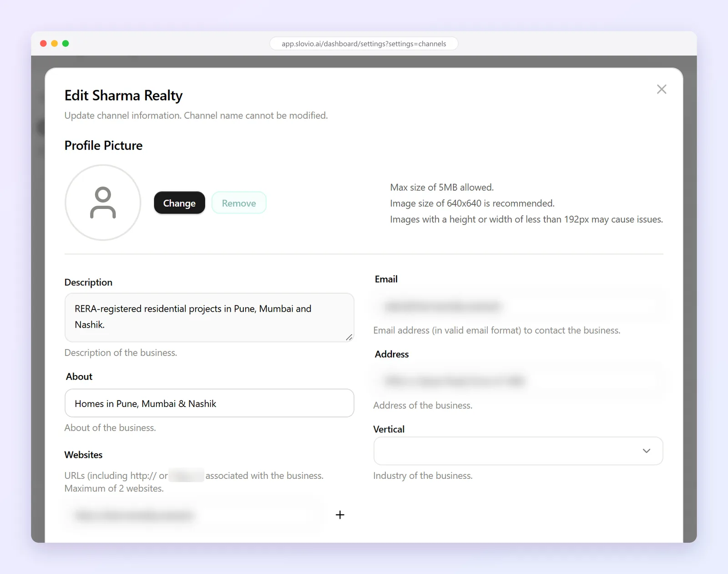This screenshot has height=574, width=728.
Task: Click 'Channel name cannot be modified' subtitle
Action: coord(256,116)
